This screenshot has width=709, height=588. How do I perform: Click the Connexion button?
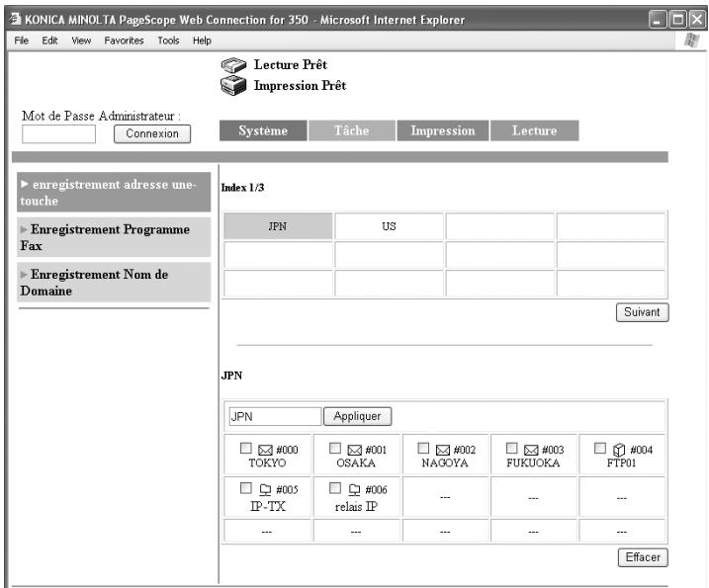click(x=152, y=133)
